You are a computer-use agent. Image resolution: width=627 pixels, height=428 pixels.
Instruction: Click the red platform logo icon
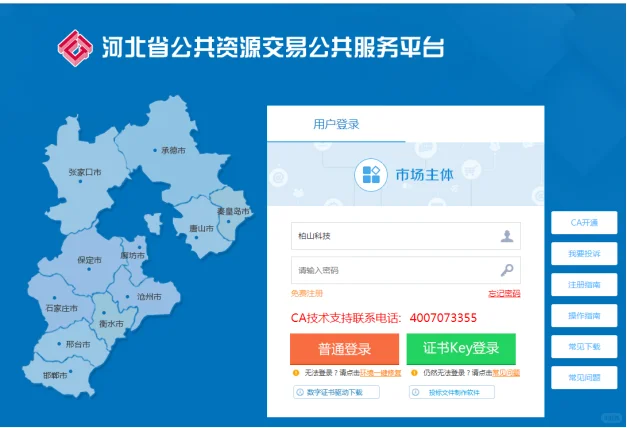pos(75,48)
